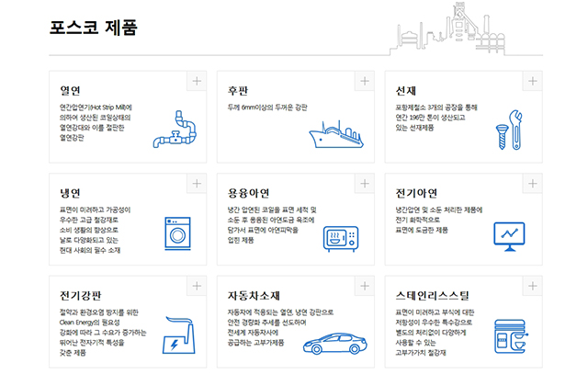Click the 포스코 제품 page heading
The image size is (588, 374).
pos(94,28)
